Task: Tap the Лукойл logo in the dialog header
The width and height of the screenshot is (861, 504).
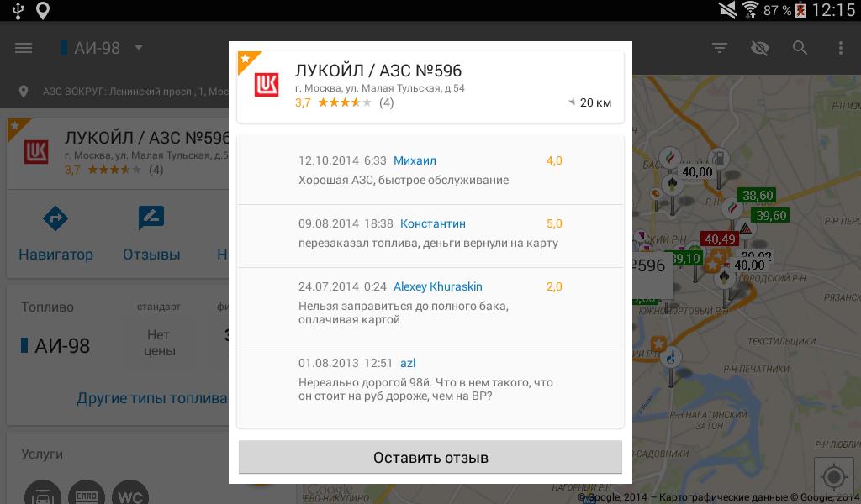Action: pyautogui.click(x=267, y=86)
